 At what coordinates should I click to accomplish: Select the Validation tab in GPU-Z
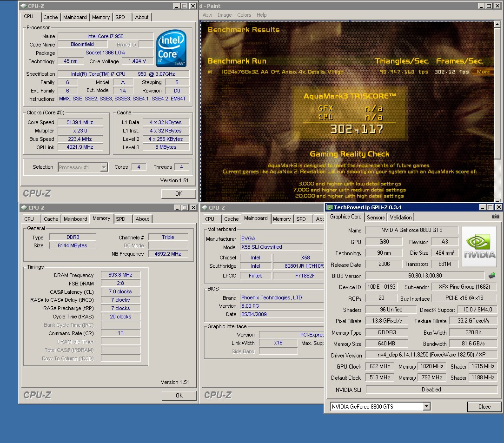[x=400, y=218]
